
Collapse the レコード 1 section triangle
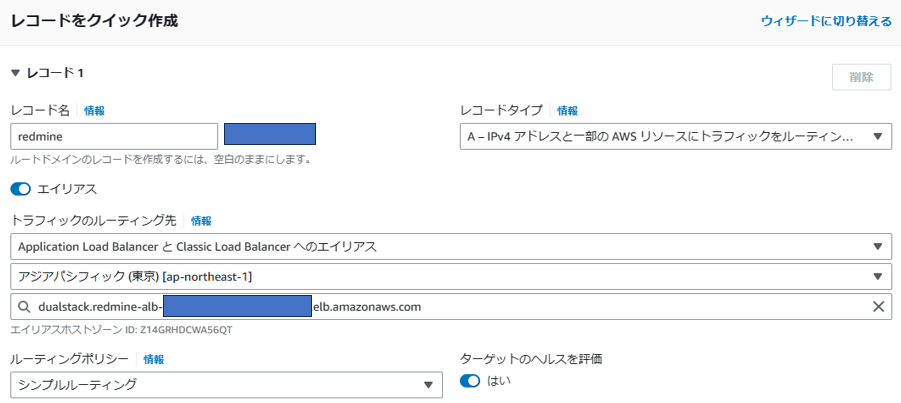coord(16,73)
